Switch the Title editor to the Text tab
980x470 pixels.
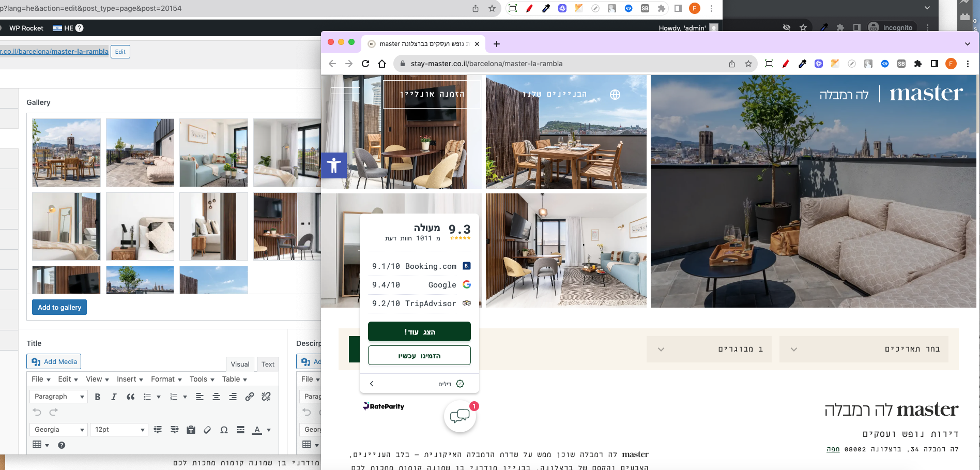pyautogui.click(x=268, y=364)
